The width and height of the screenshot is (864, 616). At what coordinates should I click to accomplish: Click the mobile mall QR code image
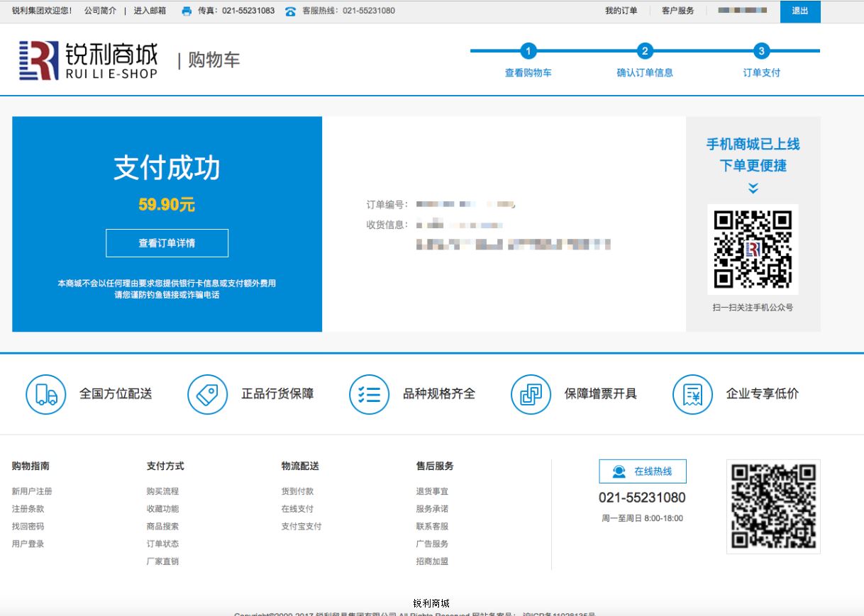[753, 249]
